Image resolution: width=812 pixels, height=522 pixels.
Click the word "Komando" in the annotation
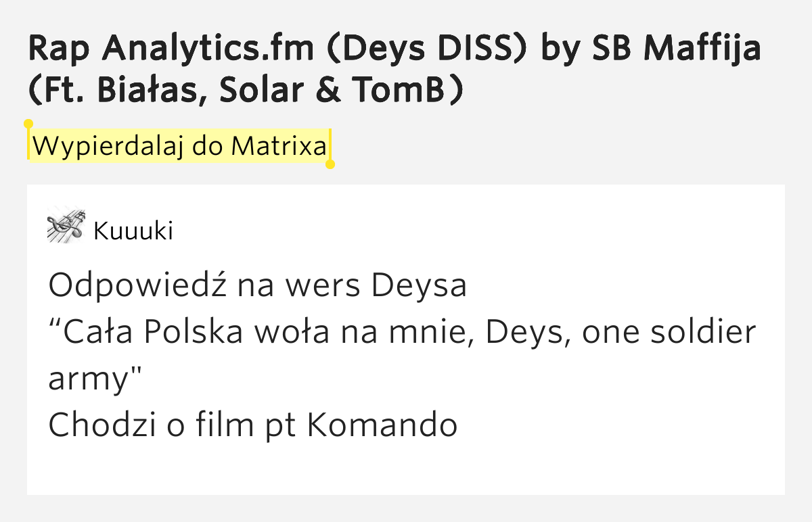(382, 425)
